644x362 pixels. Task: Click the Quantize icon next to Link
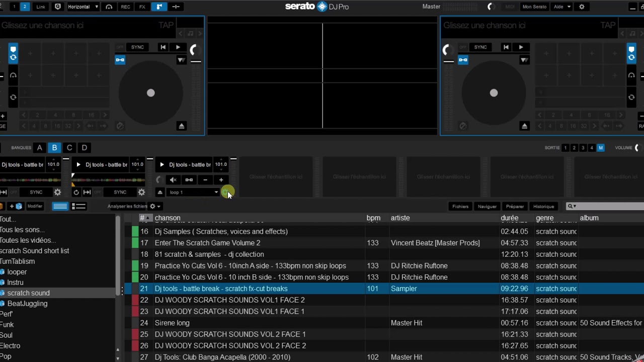pyautogui.click(x=57, y=7)
